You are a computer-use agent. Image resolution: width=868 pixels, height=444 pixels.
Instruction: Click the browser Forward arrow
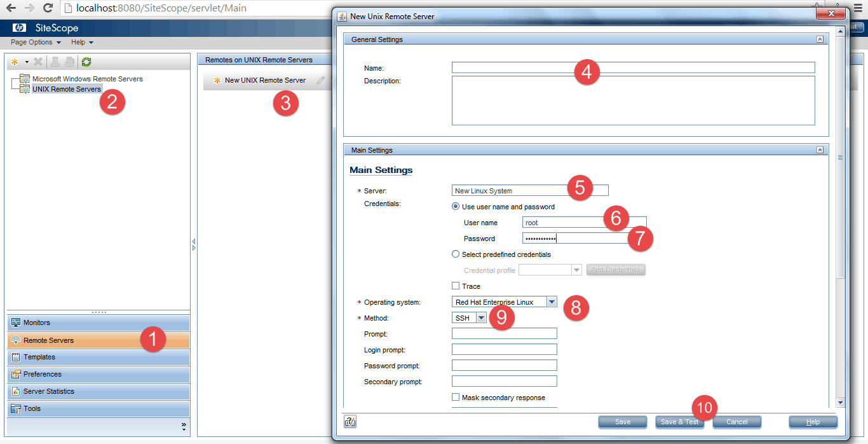(29, 8)
